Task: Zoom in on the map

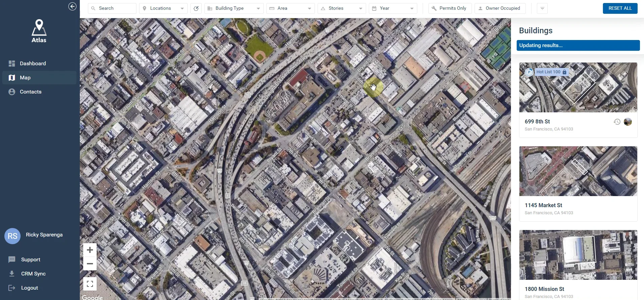Action: pos(90,250)
